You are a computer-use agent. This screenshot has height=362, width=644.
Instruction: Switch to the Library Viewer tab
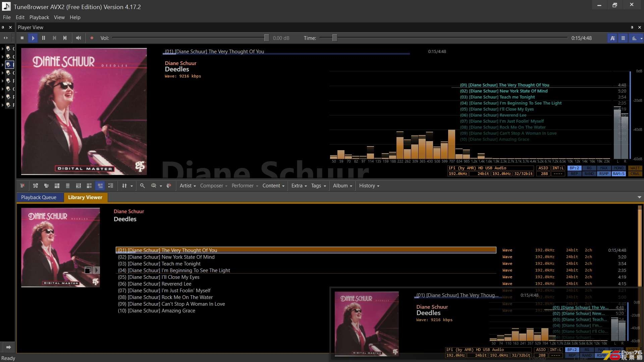85,197
